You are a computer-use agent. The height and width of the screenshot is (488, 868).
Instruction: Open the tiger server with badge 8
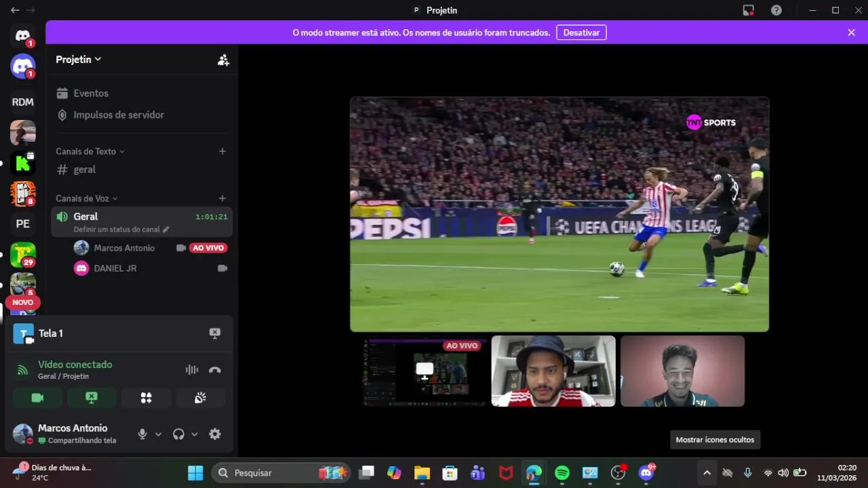(x=22, y=194)
